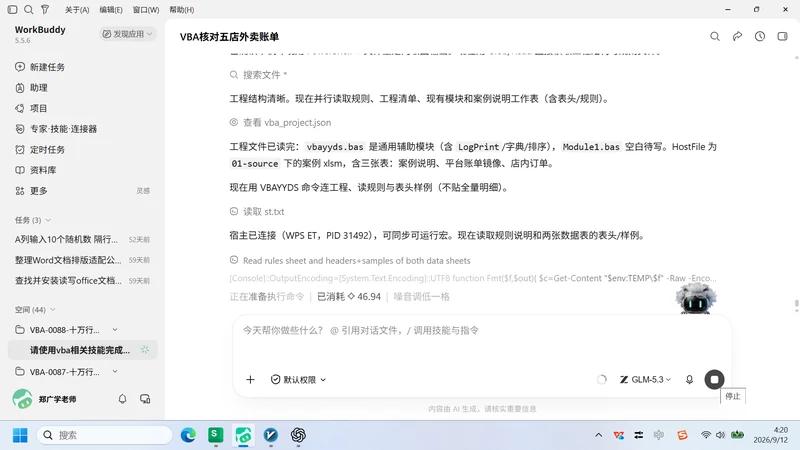Viewport: 800px width, 450px height.
Task: Click the conversation scrollbar thumb
Action: click(x=796, y=305)
